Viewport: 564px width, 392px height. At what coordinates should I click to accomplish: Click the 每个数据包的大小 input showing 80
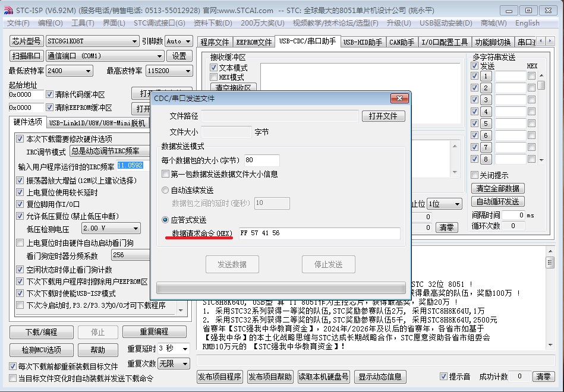tap(262, 160)
